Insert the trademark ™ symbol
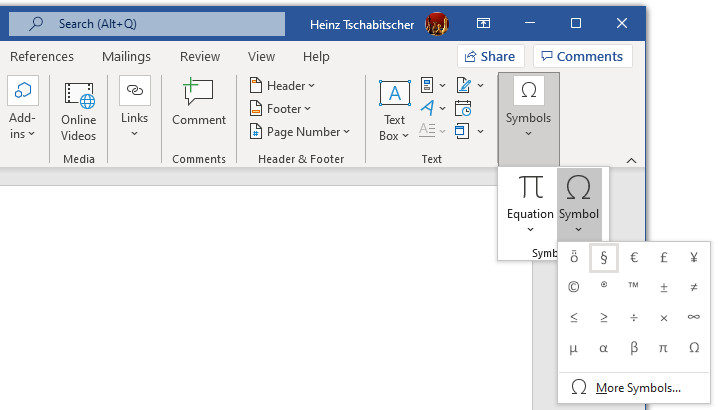 pyautogui.click(x=634, y=287)
